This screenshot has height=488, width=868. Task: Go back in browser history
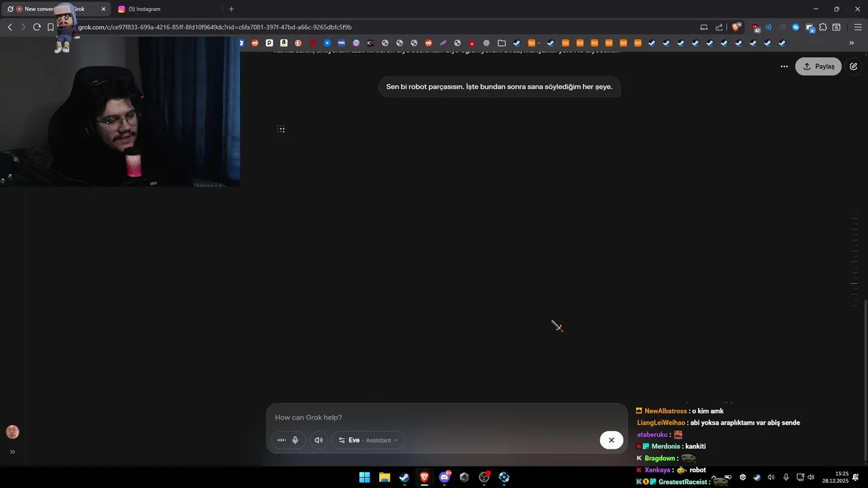9,27
